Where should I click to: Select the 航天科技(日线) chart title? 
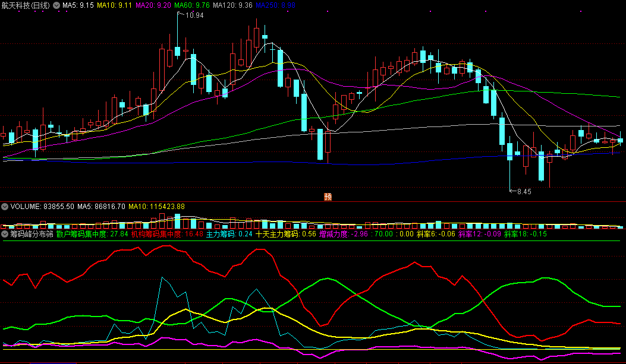[x=26, y=5]
